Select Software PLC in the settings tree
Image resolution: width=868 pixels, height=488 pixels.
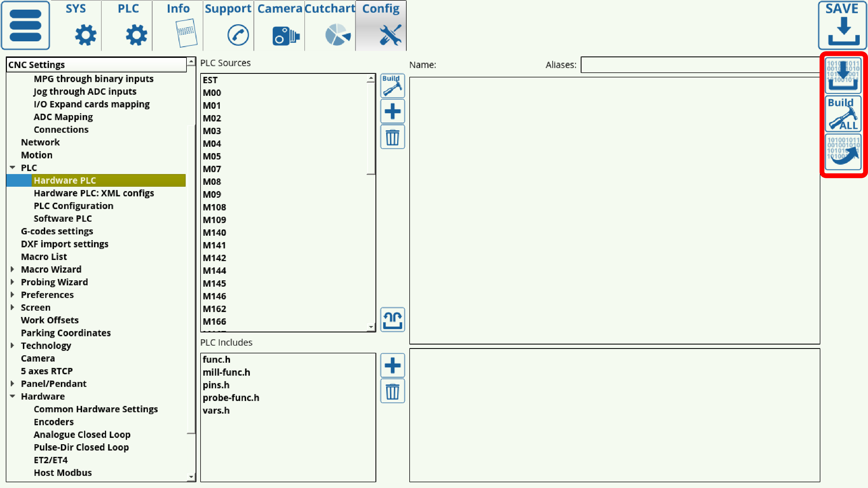(x=63, y=218)
